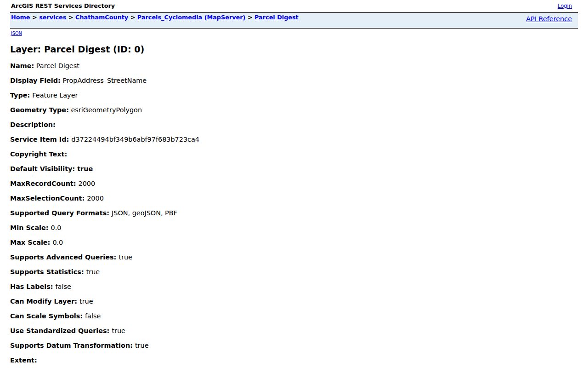Click the JSON, geoJSON, PBF formats text
This screenshot has height=368, width=588.
pos(144,213)
